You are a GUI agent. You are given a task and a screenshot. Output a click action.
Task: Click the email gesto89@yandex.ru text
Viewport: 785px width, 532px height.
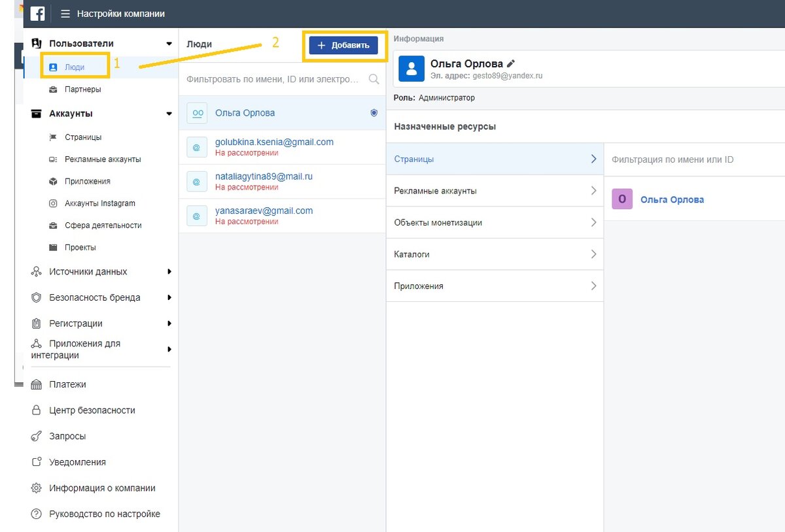point(508,75)
